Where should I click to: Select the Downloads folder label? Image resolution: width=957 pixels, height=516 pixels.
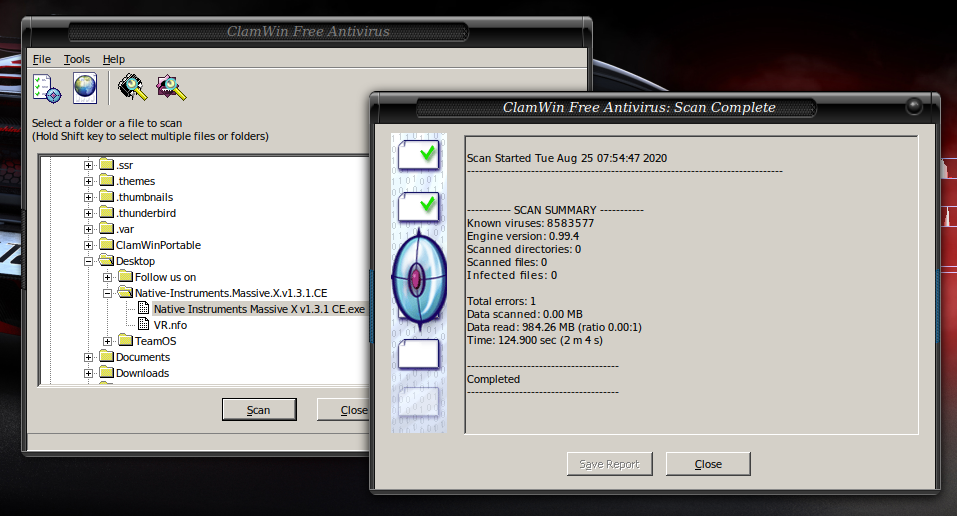pos(142,373)
